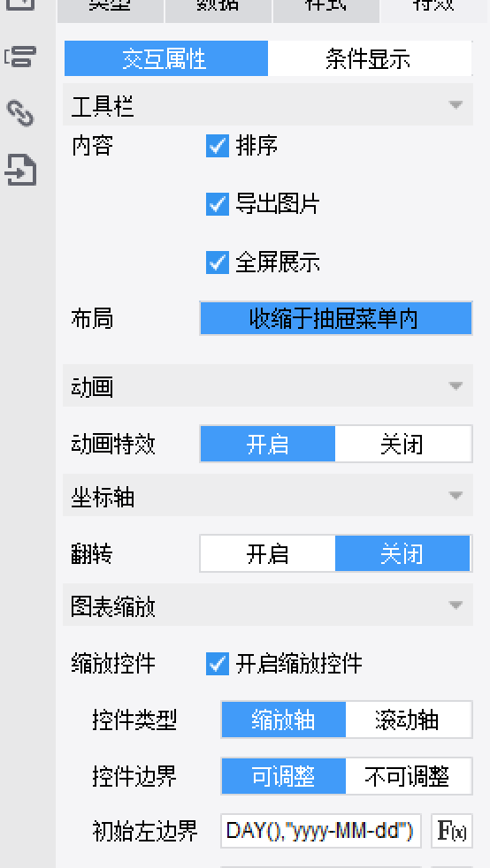Click the 收缩于抽屉菜单内 layout button

(x=336, y=318)
